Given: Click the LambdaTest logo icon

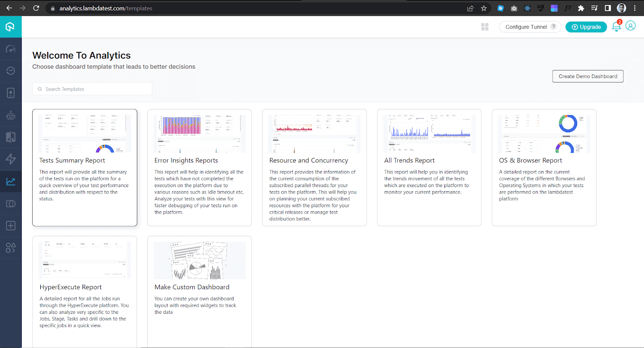Looking at the screenshot, I should pyautogui.click(x=10, y=27).
